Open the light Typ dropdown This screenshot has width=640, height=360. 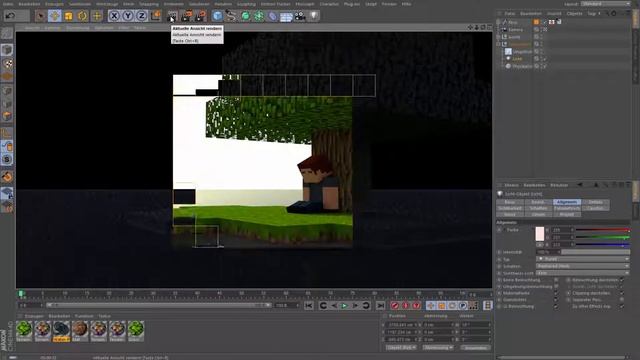(x=583, y=259)
